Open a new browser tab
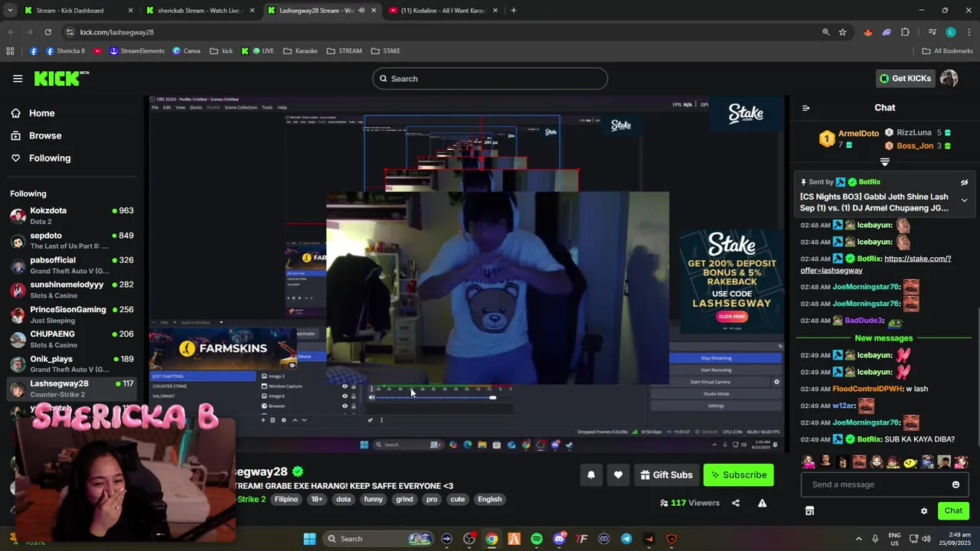Screen dimensions: 980x551 click(x=514, y=11)
